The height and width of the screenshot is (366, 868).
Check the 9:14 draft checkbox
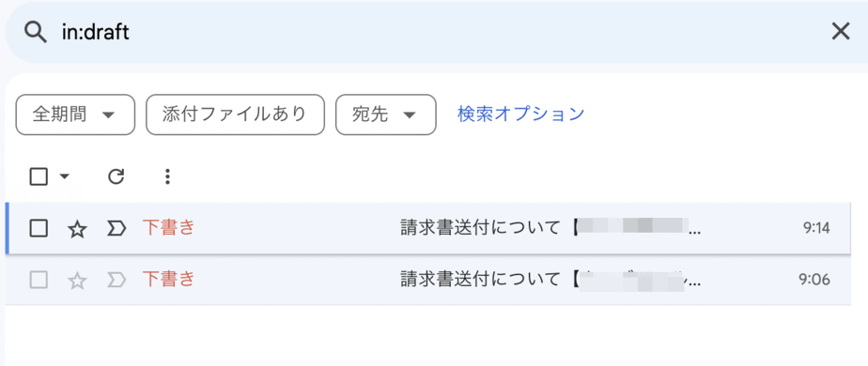pos(39,228)
